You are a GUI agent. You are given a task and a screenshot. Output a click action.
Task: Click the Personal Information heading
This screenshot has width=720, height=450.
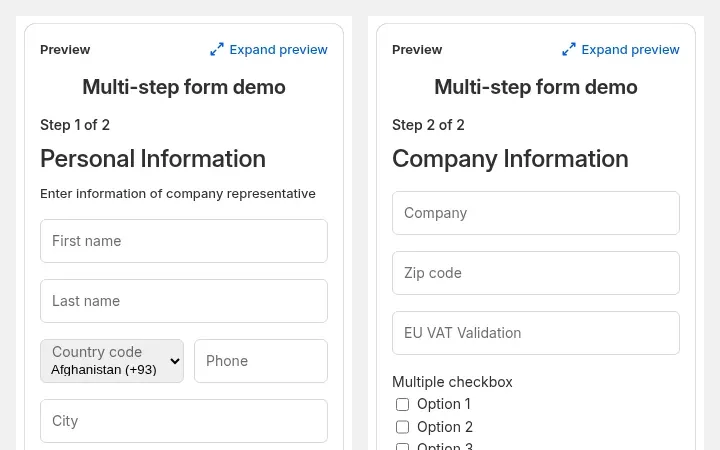[x=153, y=159]
